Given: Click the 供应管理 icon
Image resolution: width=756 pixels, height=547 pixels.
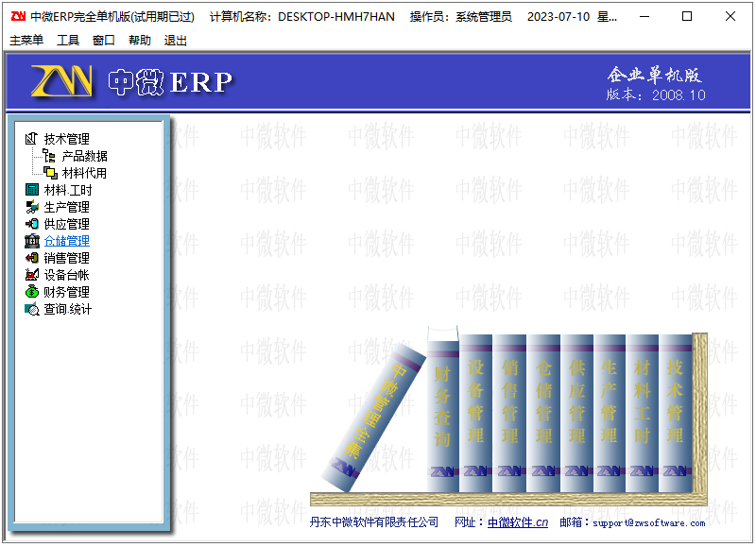Looking at the screenshot, I should click(x=32, y=224).
